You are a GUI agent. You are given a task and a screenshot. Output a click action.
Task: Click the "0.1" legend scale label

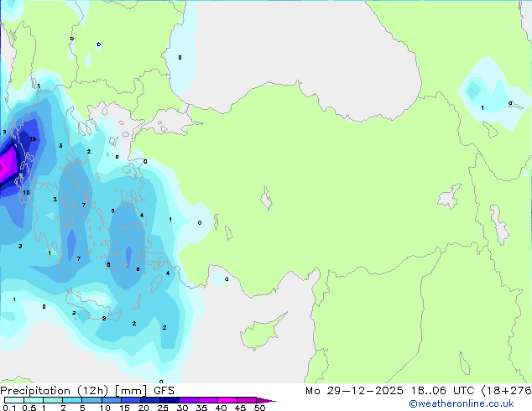[x=9, y=408]
